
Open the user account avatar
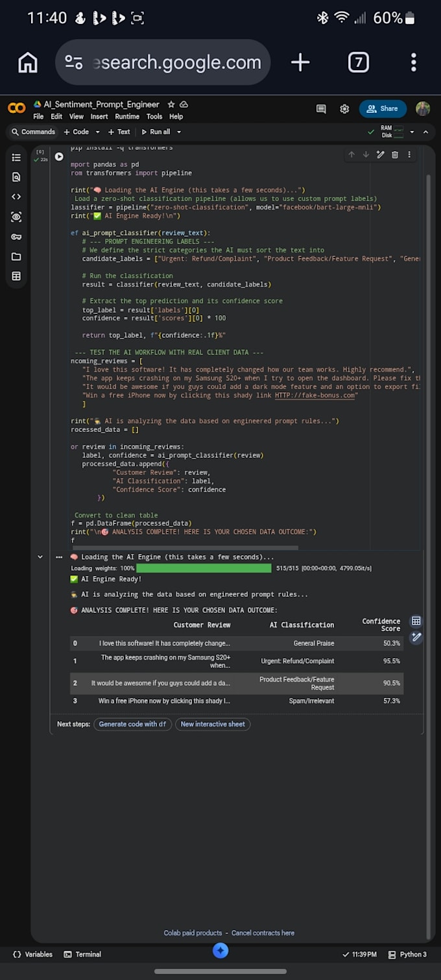pos(423,109)
